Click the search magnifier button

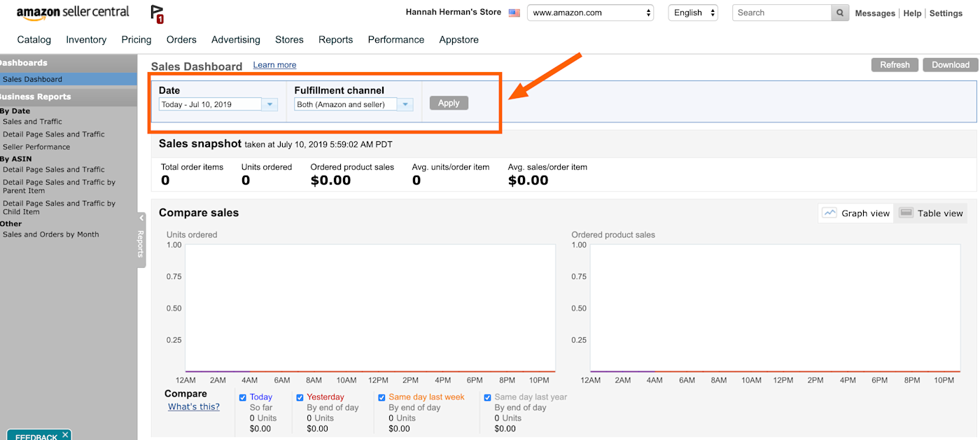840,13
